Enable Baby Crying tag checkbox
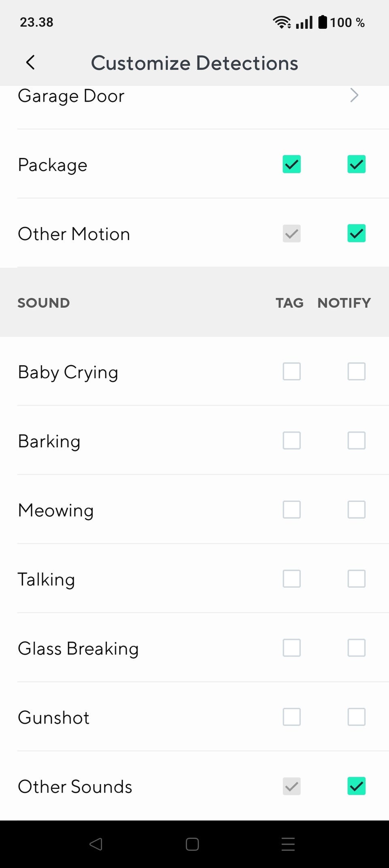Screen dimensions: 389x868 point(292,372)
